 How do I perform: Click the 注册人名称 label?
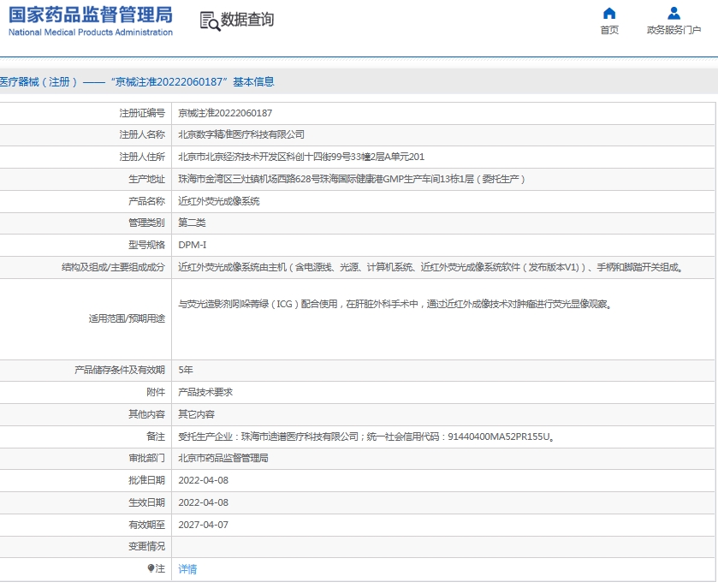click(142, 134)
